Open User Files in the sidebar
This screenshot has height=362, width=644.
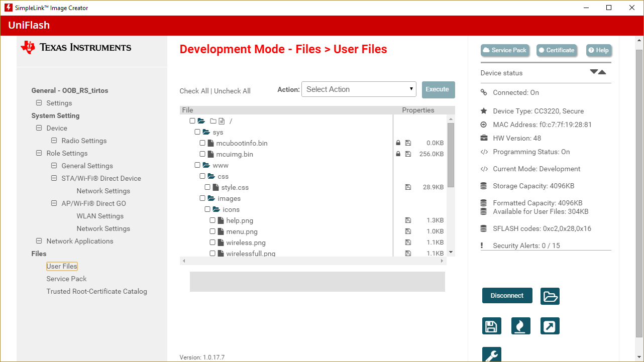(x=62, y=266)
